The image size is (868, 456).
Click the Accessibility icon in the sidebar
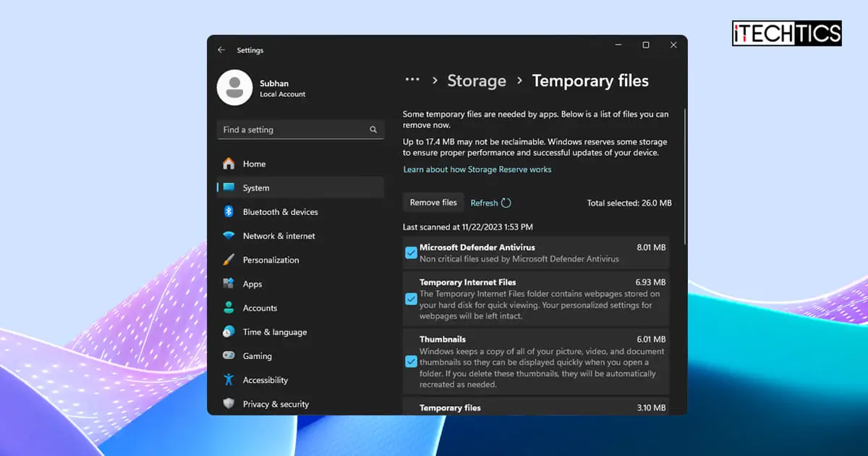pos(229,379)
